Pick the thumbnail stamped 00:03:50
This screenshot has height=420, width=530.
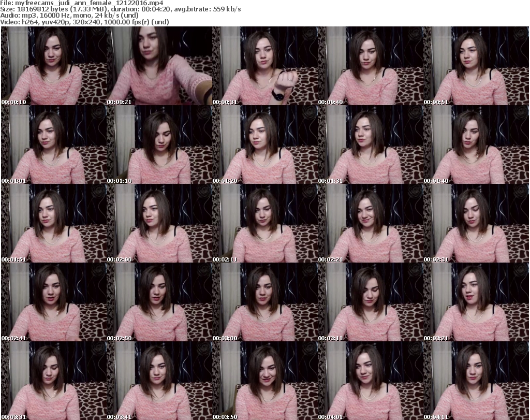click(x=264, y=381)
